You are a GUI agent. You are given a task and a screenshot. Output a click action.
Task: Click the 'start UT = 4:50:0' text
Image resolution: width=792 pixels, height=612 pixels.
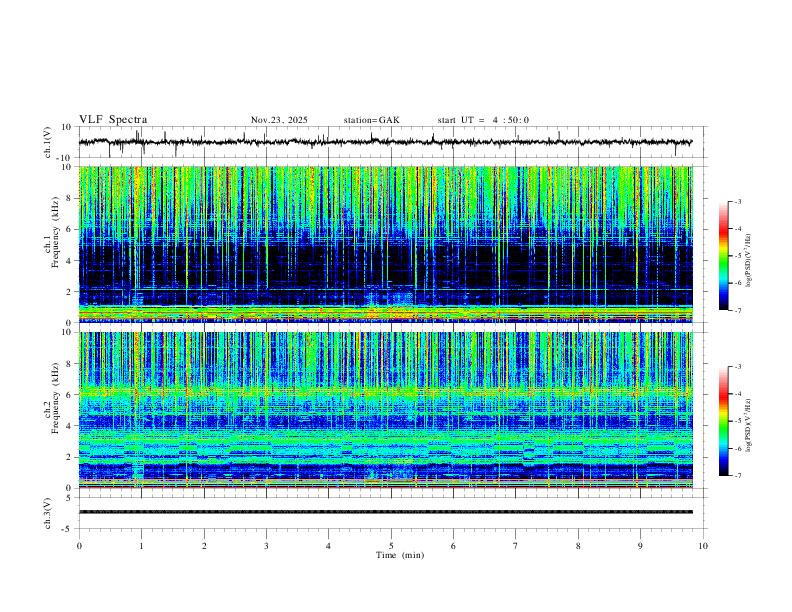click(x=483, y=120)
